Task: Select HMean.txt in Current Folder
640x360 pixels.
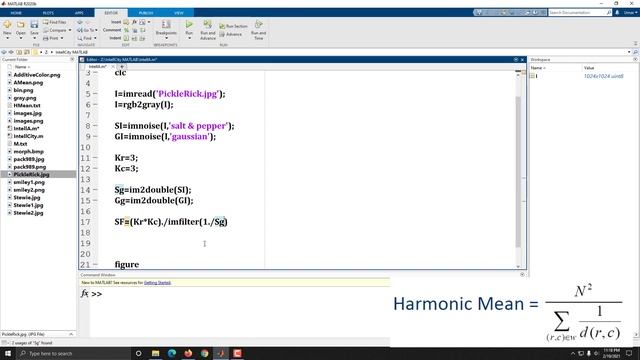Action: (x=27, y=105)
